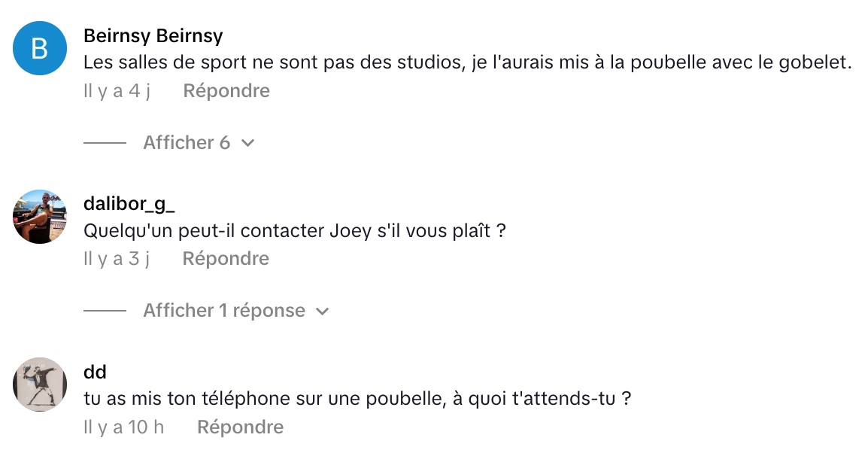Click the Il y a 3 j timestamp

117,258
